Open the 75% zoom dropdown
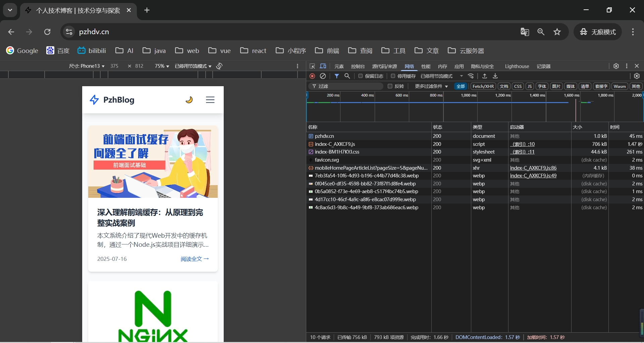The image size is (644, 343). click(162, 66)
